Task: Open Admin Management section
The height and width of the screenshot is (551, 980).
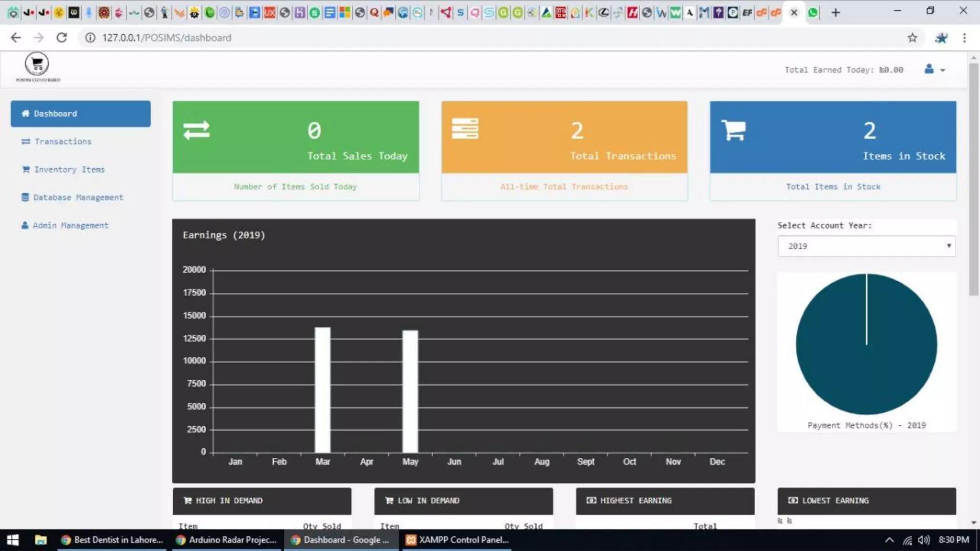Action: click(65, 225)
